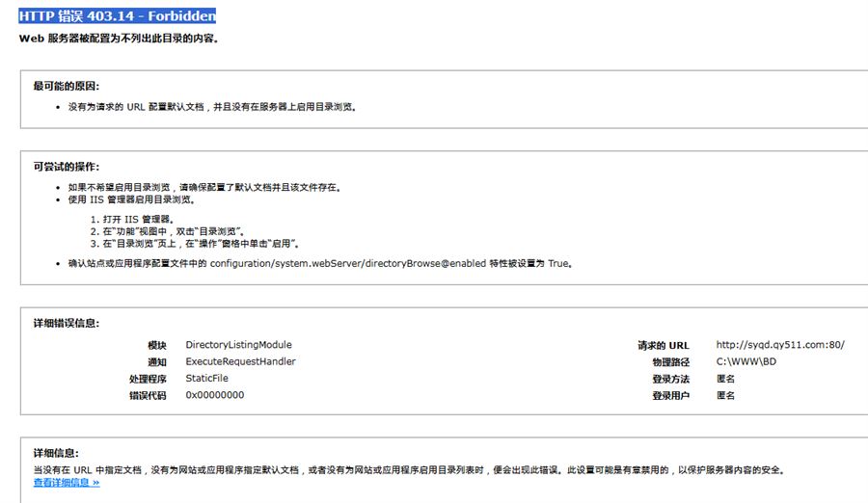Image resolution: width=868 pixels, height=503 pixels.
Task: Click the Web 服务器被配置为不列出此目录的内容 subtitle
Action: click(119, 39)
